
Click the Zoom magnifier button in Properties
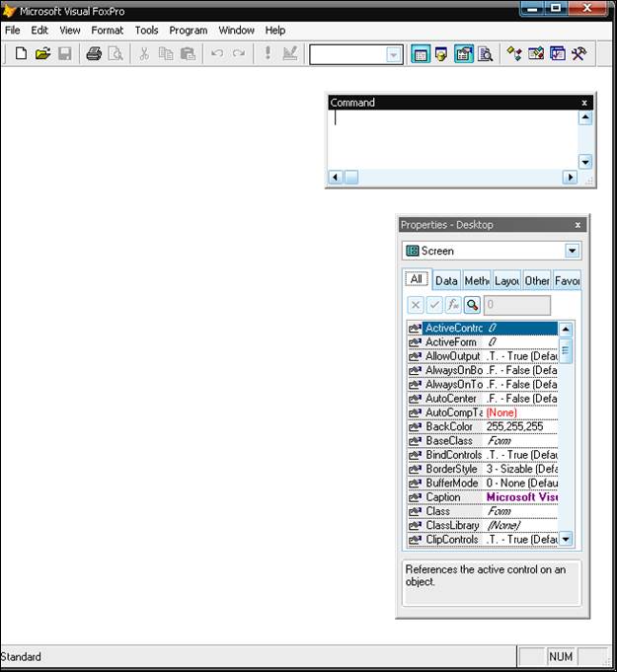472,305
